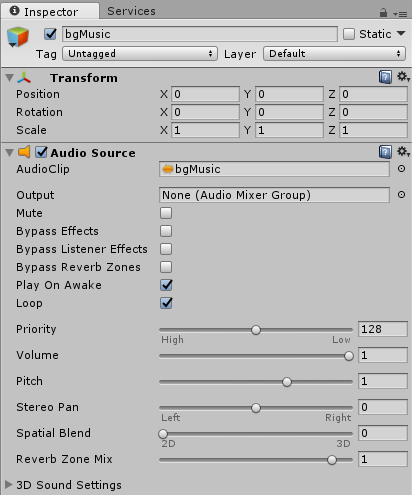Select the Inspector tab

click(x=50, y=11)
